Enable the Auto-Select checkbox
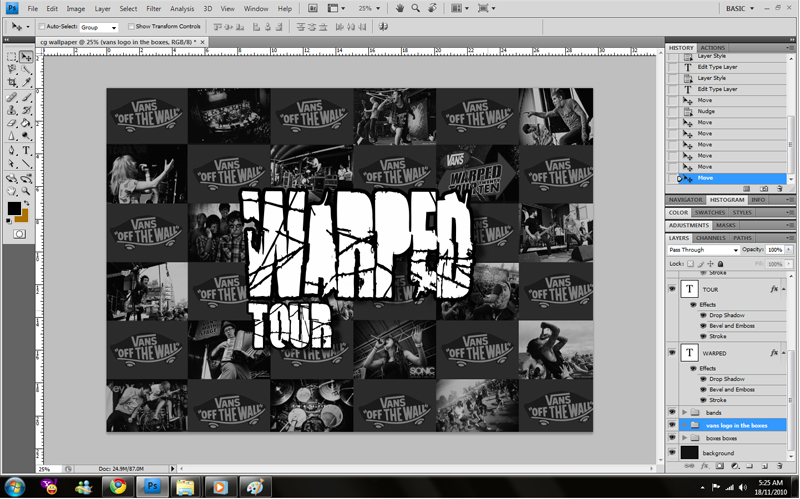The width and height of the screenshot is (800, 499). click(42, 27)
